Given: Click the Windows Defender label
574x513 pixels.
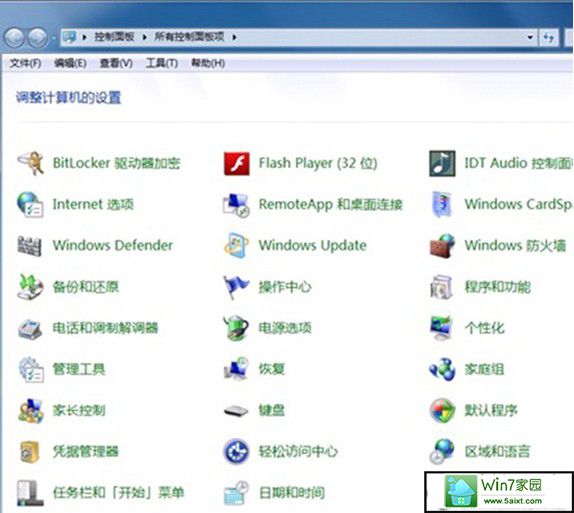Looking at the screenshot, I should click(113, 245).
